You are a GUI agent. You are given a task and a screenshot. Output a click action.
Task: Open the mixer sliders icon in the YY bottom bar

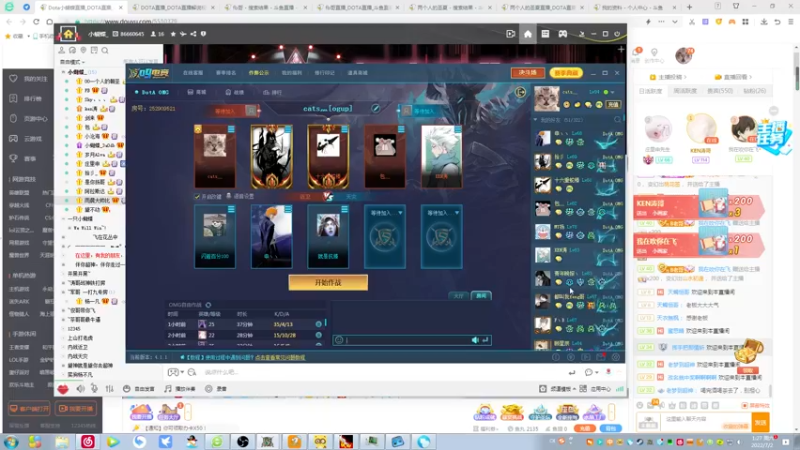(x=110, y=389)
